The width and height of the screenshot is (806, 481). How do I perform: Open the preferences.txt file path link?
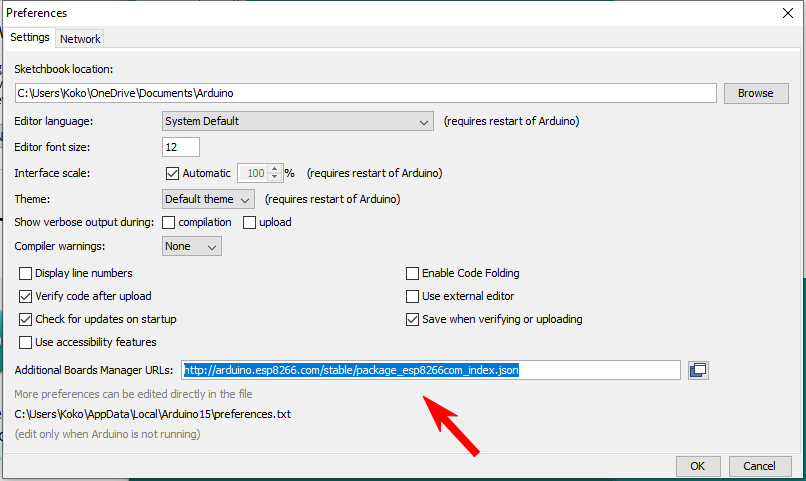coord(153,414)
